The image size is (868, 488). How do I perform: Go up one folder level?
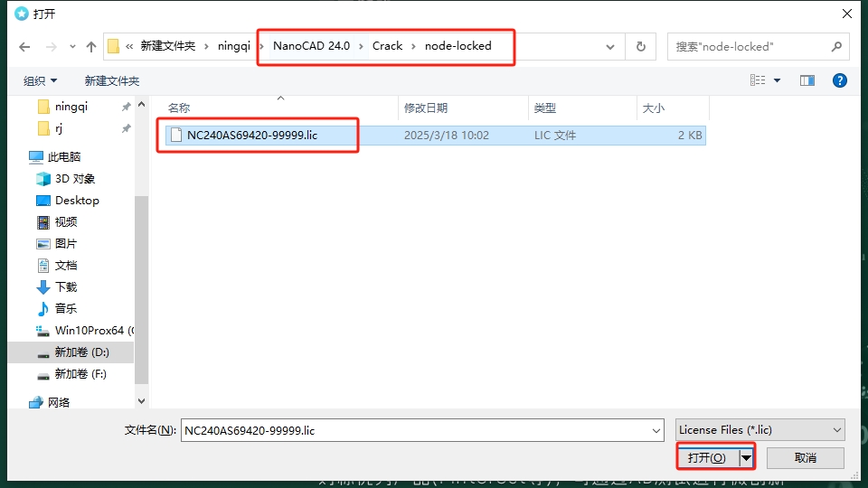click(x=90, y=47)
